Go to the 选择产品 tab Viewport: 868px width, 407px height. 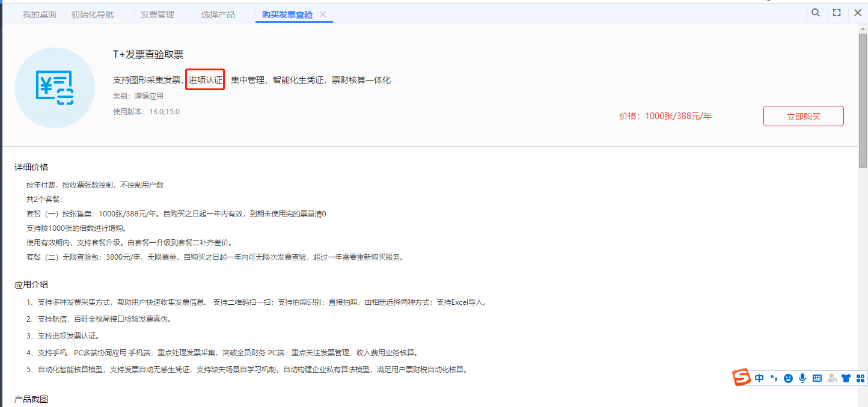[218, 14]
